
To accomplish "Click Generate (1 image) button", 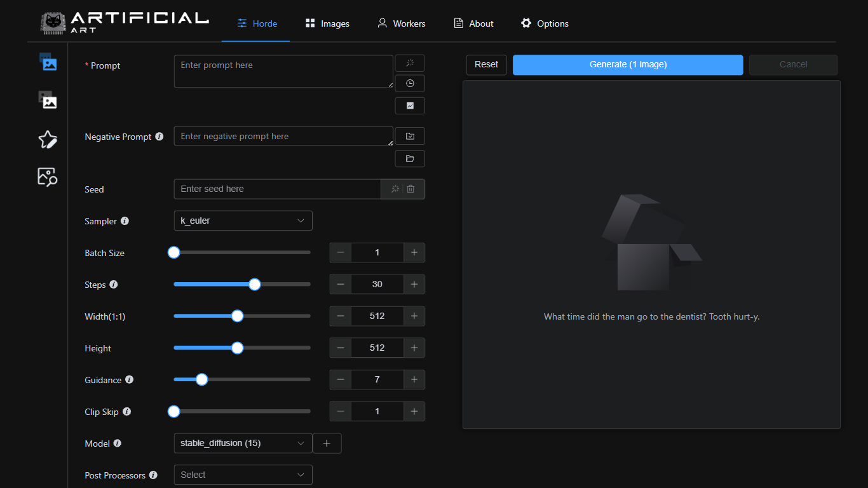I will click(x=628, y=64).
